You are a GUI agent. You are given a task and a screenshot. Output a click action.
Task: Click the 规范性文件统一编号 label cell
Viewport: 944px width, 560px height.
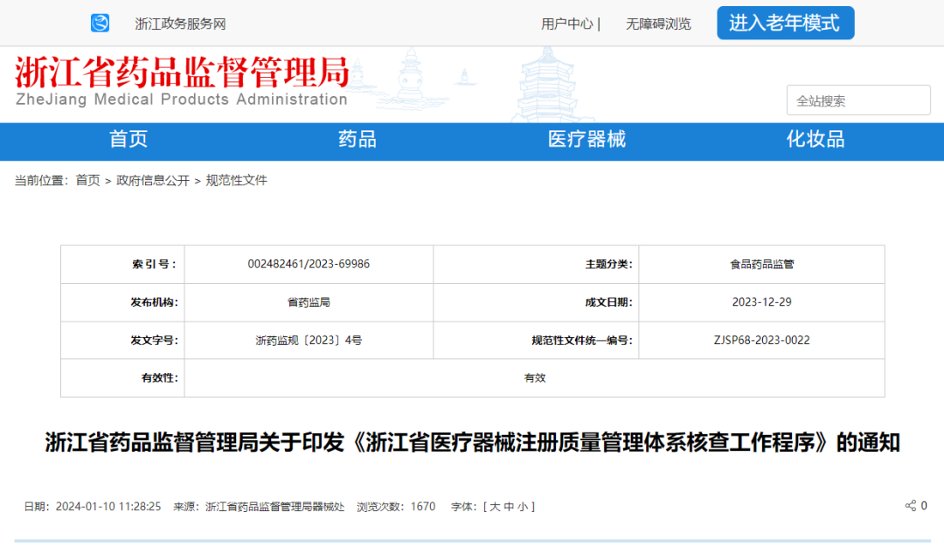(536, 341)
